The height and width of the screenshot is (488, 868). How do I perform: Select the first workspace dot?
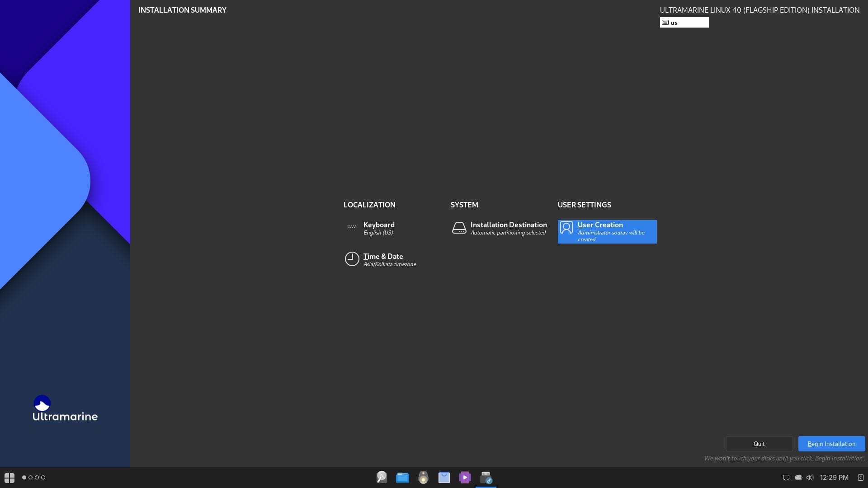pyautogui.click(x=23, y=477)
